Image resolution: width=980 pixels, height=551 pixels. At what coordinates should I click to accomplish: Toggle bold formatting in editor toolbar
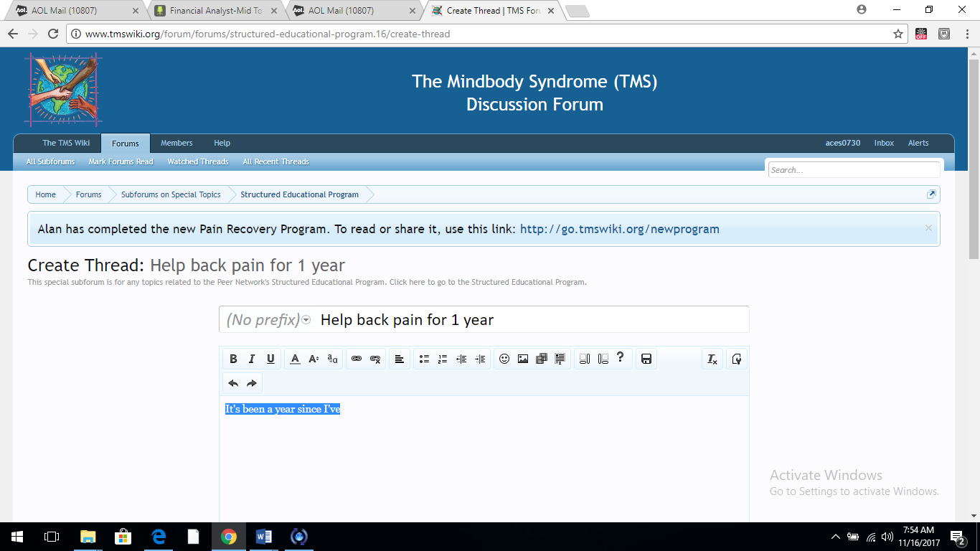(x=233, y=359)
